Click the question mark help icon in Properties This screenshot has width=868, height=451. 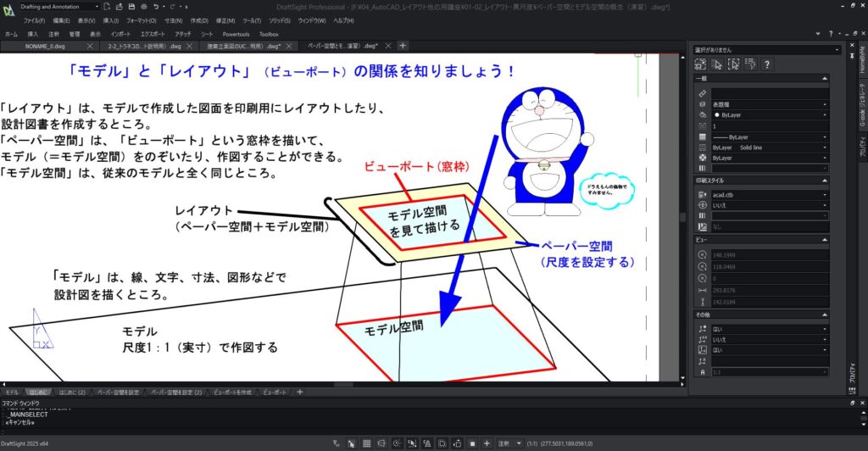point(766,64)
